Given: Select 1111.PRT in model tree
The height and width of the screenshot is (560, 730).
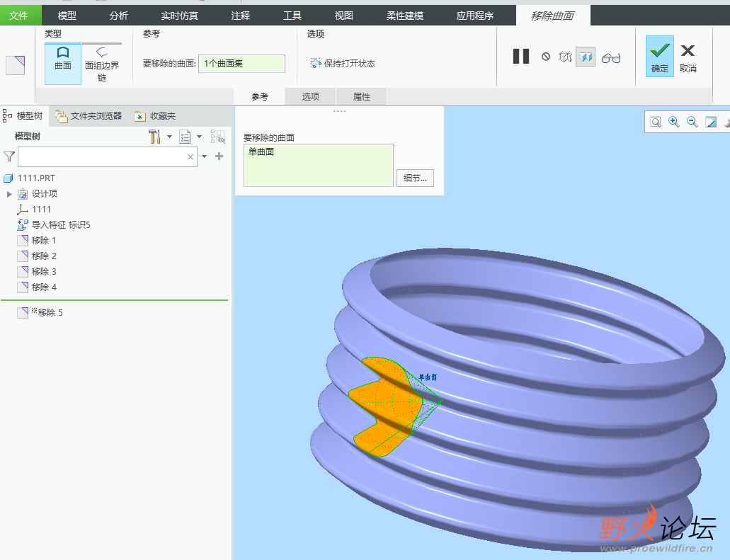Looking at the screenshot, I should coord(29,178).
